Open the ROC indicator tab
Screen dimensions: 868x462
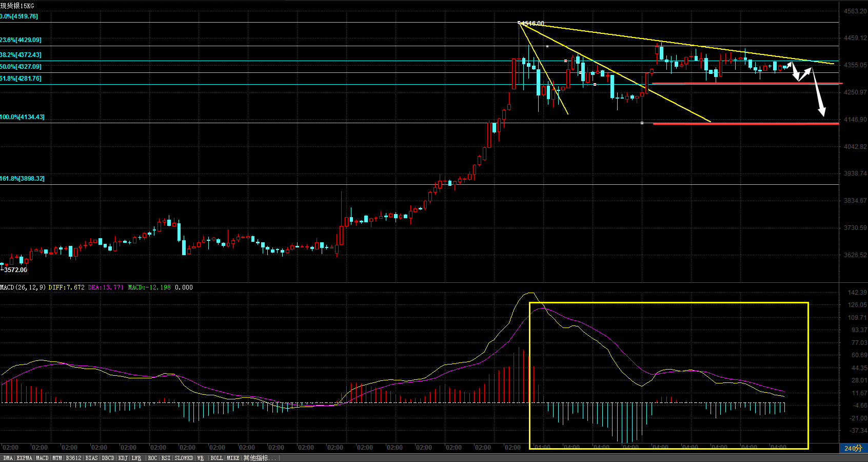(152, 458)
